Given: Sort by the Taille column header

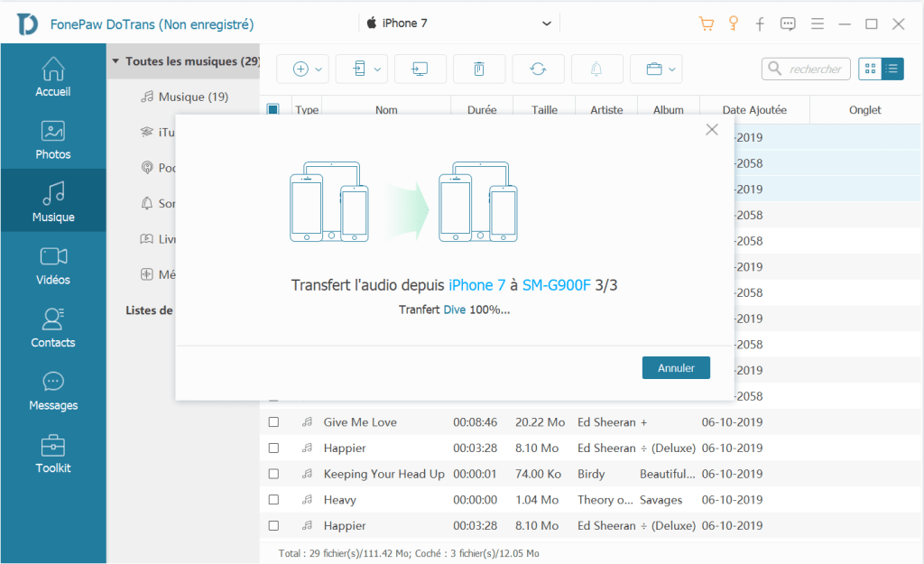Looking at the screenshot, I should pos(544,109).
